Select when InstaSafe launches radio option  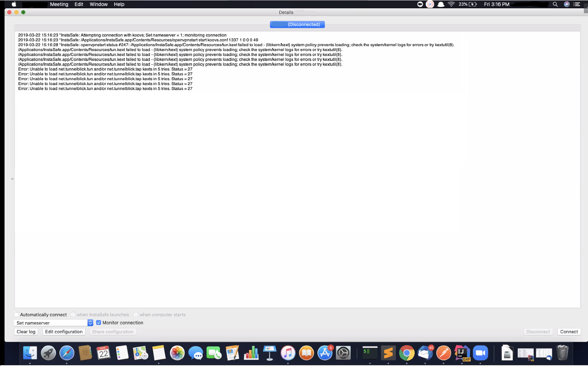[x=73, y=315]
